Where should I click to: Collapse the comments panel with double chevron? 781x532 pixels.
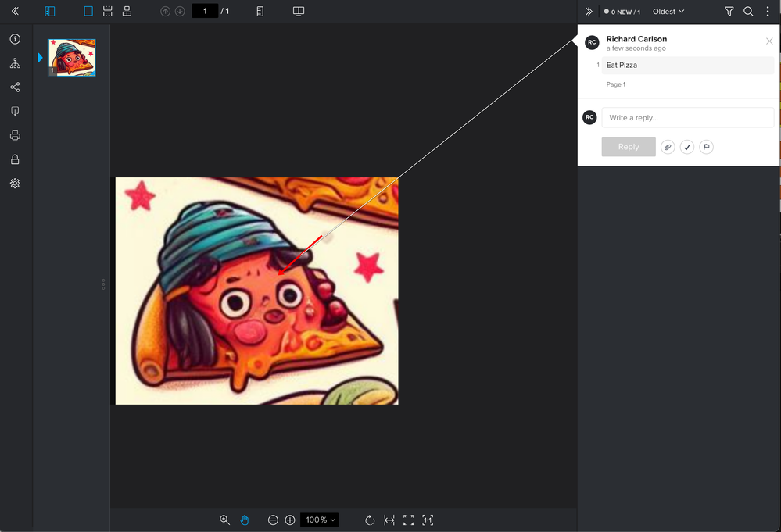click(x=589, y=12)
